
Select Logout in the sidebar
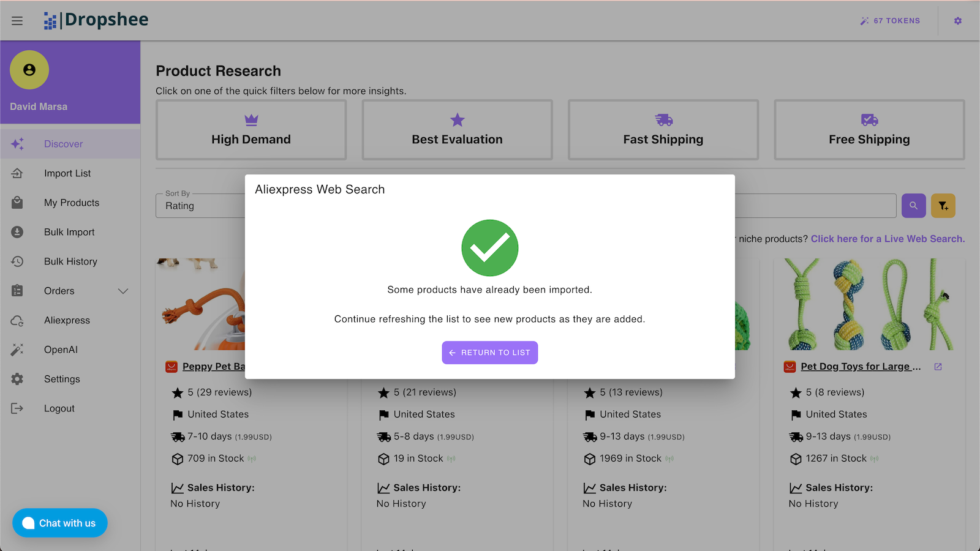pos(70,408)
